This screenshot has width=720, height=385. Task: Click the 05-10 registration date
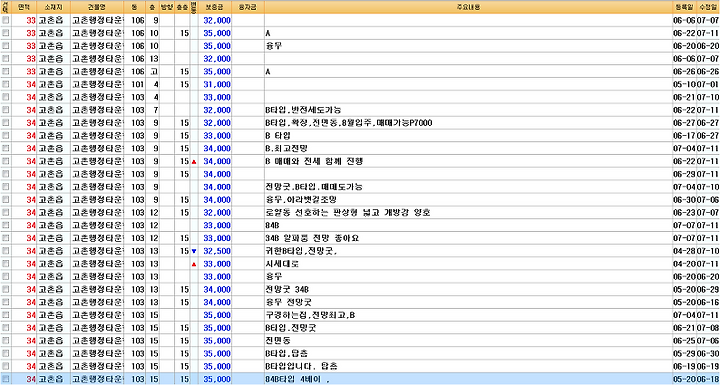(x=684, y=85)
